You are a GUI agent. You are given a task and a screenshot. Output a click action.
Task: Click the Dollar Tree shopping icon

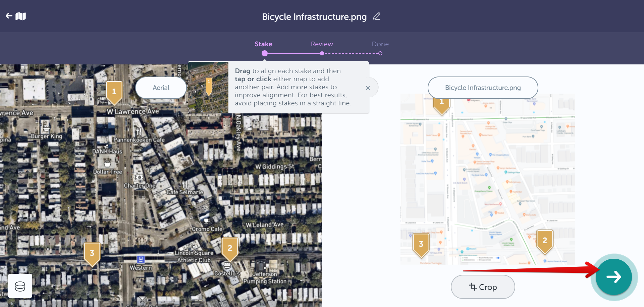pyautogui.click(x=107, y=164)
